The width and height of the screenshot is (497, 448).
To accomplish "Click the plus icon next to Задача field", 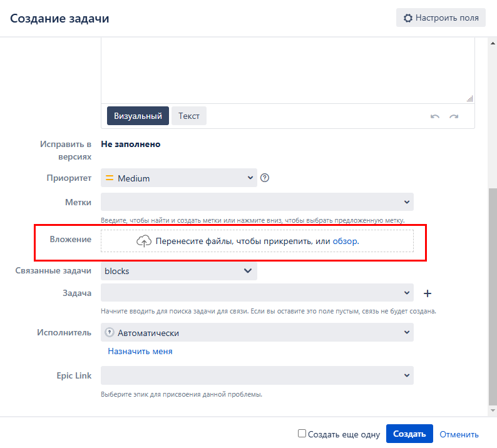I will [428, 293].
